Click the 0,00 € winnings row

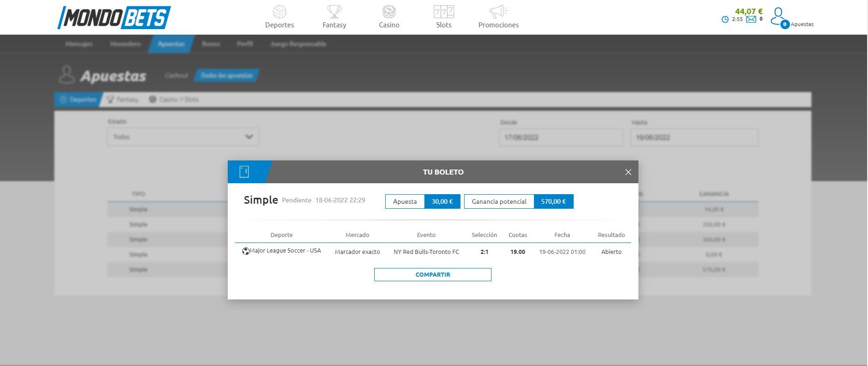pos(714,254)
